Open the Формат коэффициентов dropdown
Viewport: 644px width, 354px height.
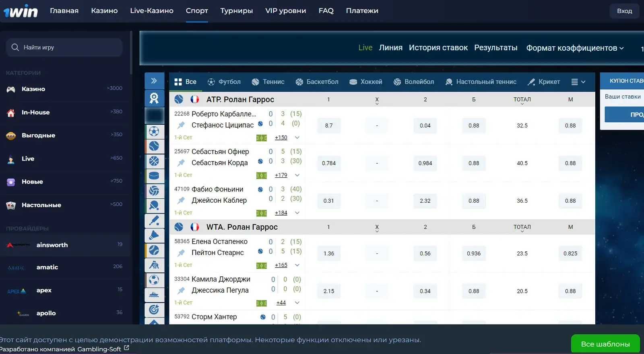[x=575, y=48]
